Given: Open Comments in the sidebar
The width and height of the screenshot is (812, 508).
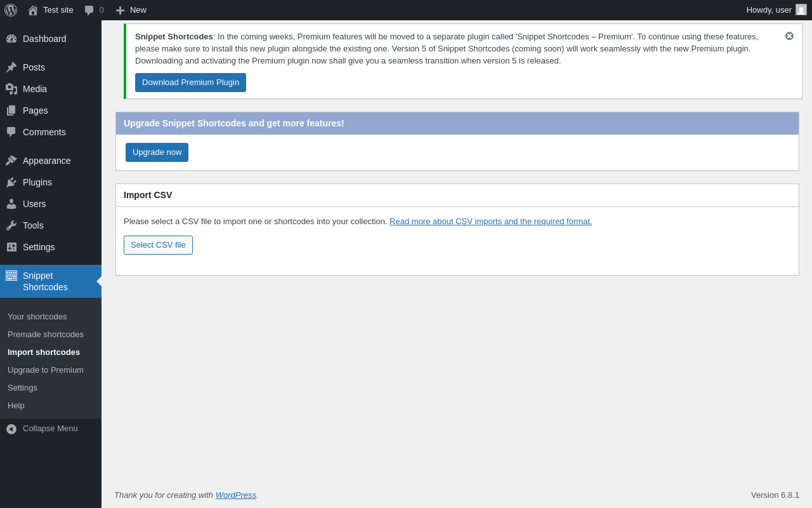Looking at the screenshot, I should coord(44,132).
